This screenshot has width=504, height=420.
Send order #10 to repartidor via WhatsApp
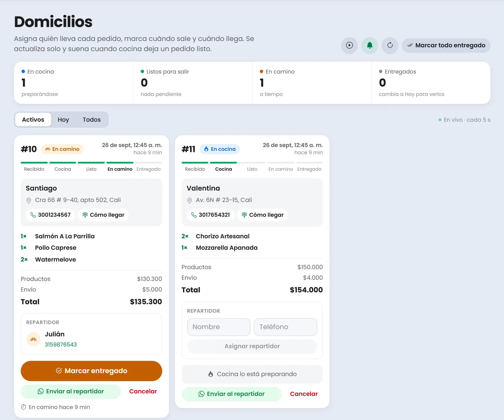[71, 391]
